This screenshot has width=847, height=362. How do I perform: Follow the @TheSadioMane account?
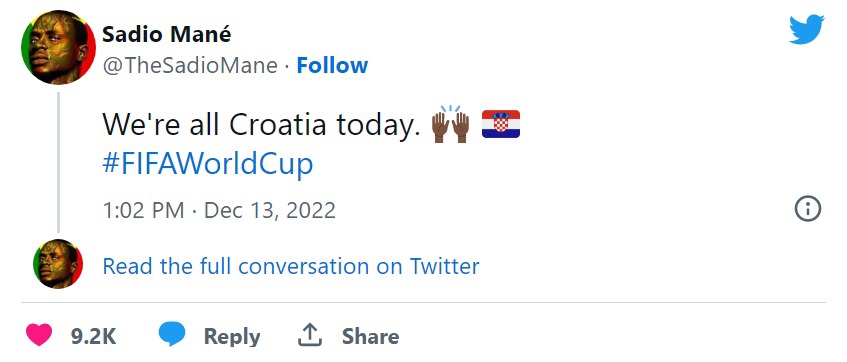pos(332,65)
